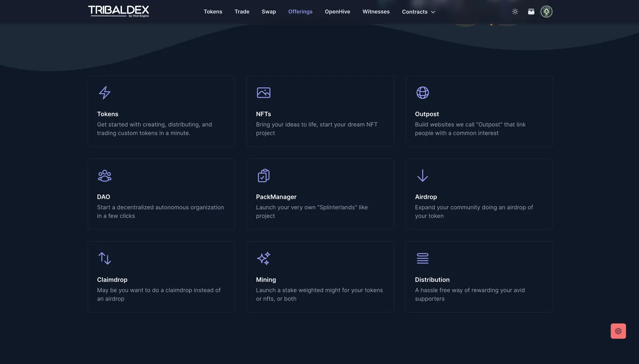Viewport: 639px width, 364px height.
Task: Open the PackManager card heading
Action: 277,197
